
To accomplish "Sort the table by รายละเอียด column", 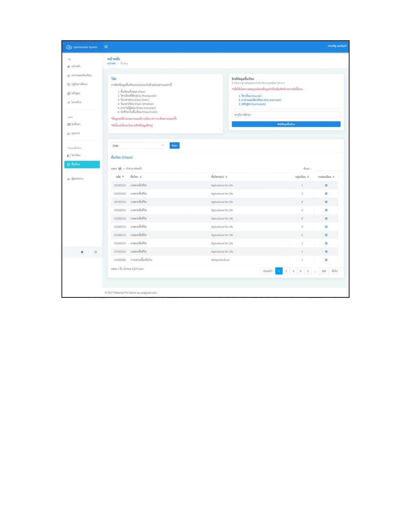I will [326, 177].
